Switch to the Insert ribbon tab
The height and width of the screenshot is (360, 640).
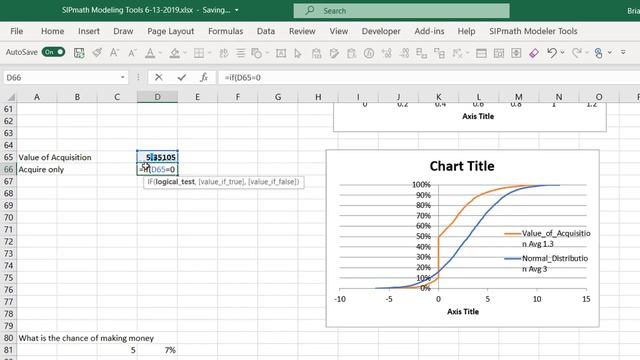tap(89, 31)
